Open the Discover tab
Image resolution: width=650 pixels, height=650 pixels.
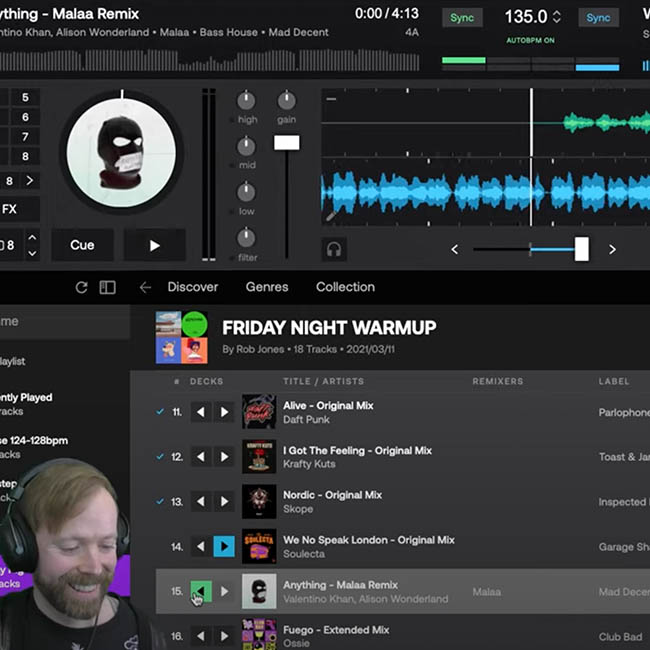click(x=193, y=287)
